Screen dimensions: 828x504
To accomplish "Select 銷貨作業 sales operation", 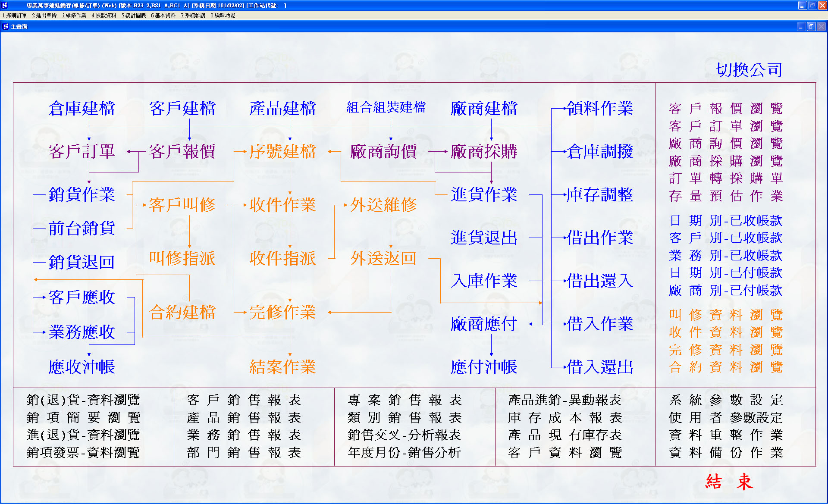I will coord(82,195).
